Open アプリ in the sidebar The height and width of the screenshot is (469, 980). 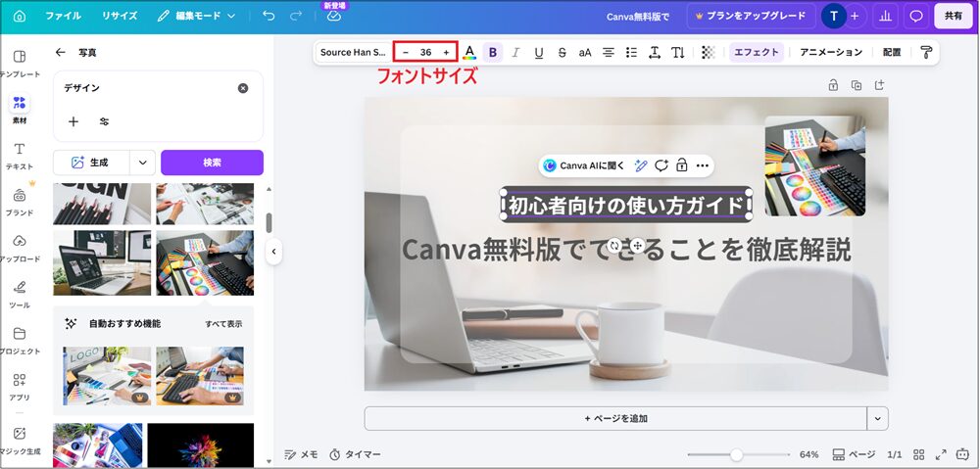(20, 387)
